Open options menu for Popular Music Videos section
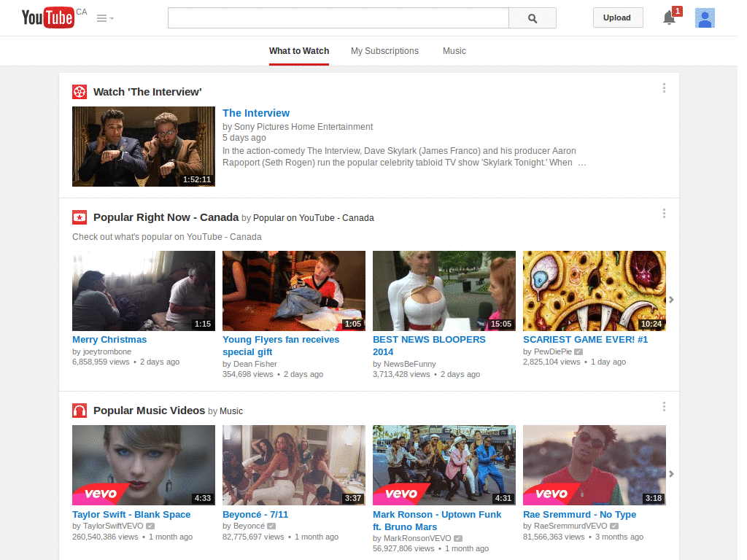747x560 pixels. 664,407
